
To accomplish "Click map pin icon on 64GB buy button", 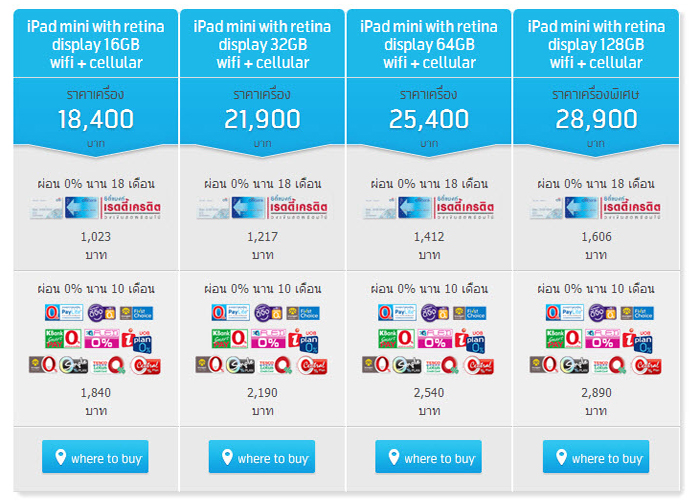I will coord(394,458).
